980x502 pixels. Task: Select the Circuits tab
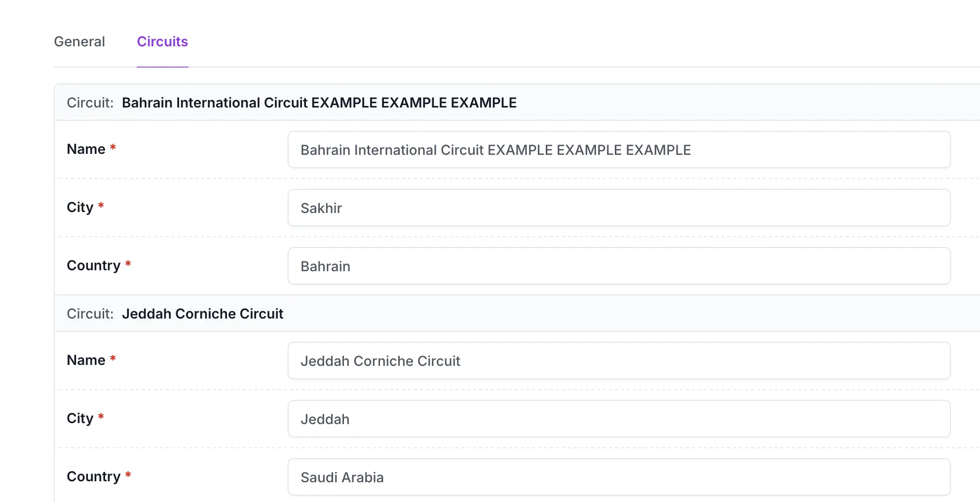pos(162,41)
